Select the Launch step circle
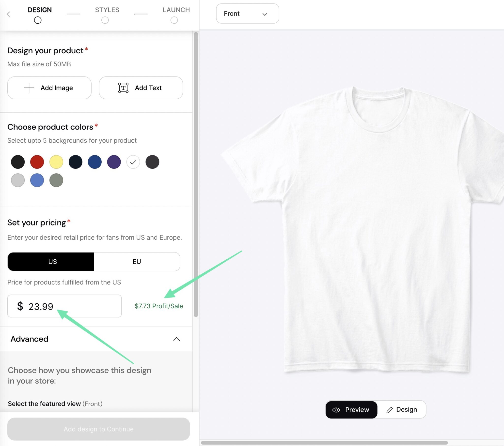This screenshot has height=446, width=504. (x=174, y=20)
